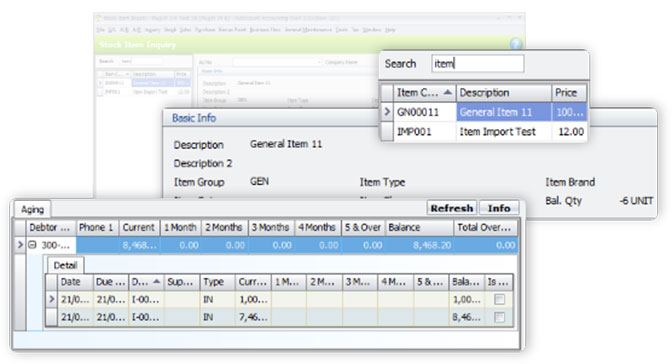
Task: Sort by the Item Code column header
Action: pos(424,92)
